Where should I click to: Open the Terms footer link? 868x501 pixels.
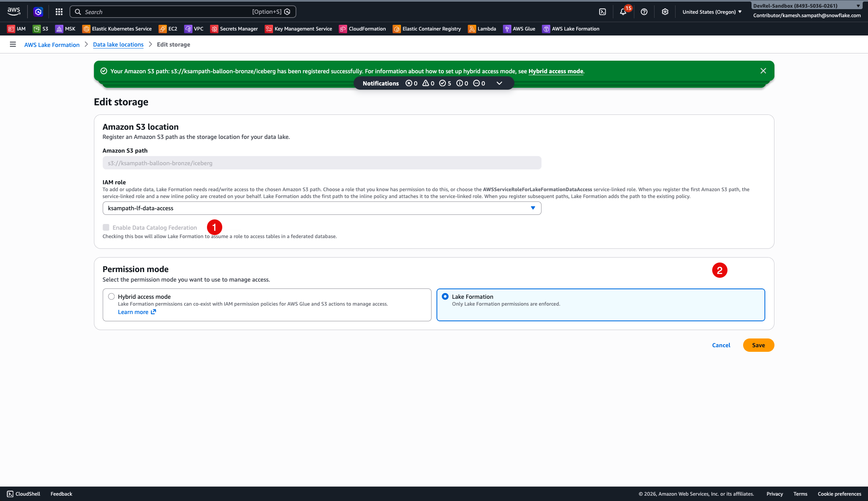[x=800, y=494]
